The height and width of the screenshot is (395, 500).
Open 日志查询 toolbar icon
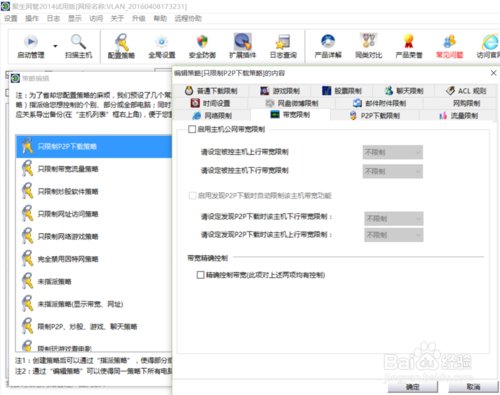click(x=283, y=42)
